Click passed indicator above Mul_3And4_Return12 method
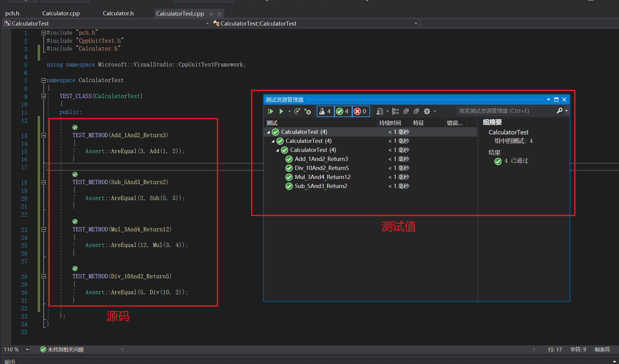 coord(75,221)
